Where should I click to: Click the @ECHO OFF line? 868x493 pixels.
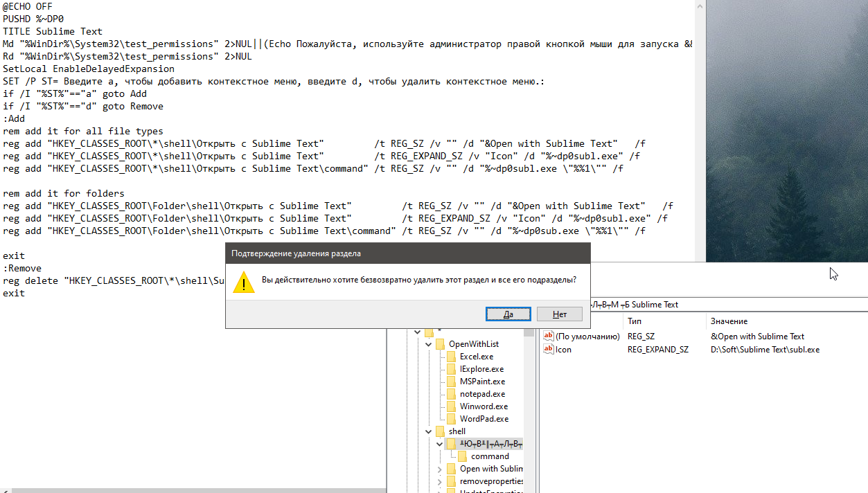point(27,6)
